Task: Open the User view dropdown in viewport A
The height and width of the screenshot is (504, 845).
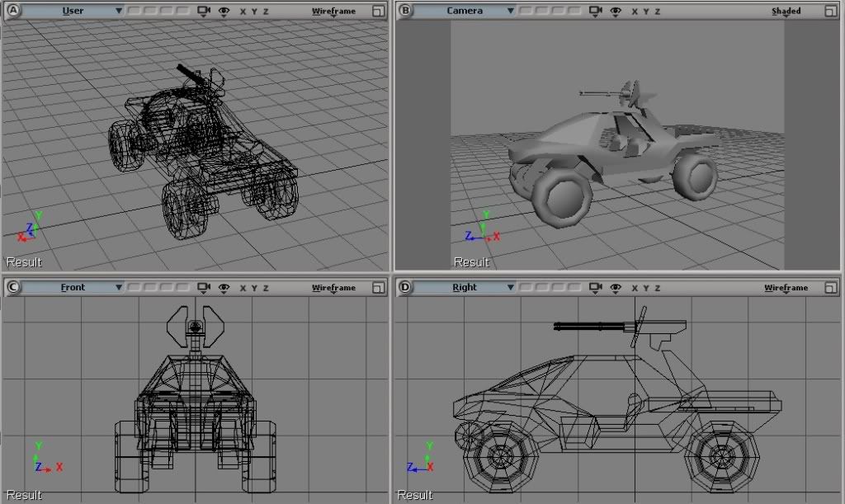Action: point(73,11)
